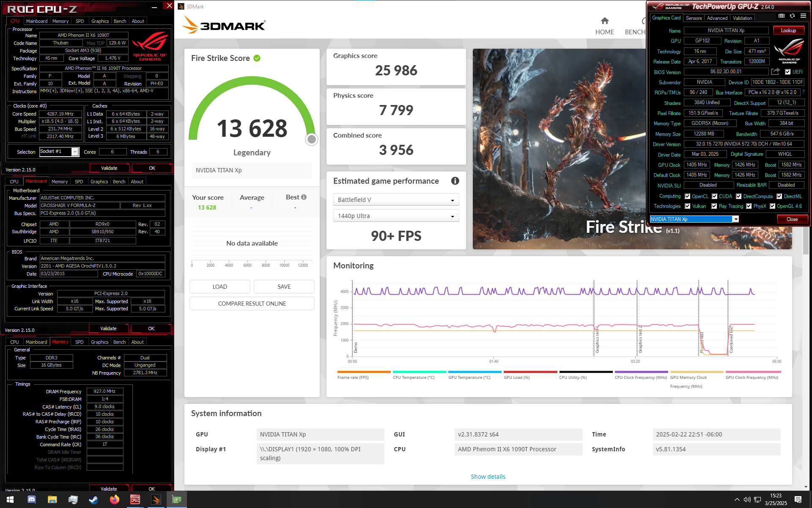Open the Battlefield V game dropdown
Image resolution: width=812 pixels, height=508 pixels.
(396, 200)
